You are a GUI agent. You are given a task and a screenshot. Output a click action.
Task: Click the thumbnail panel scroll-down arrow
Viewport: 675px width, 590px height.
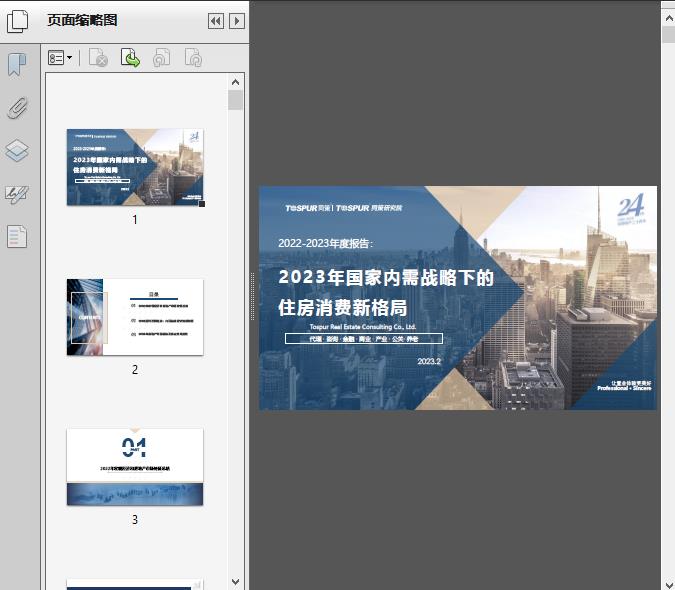[x=235, y=582]
